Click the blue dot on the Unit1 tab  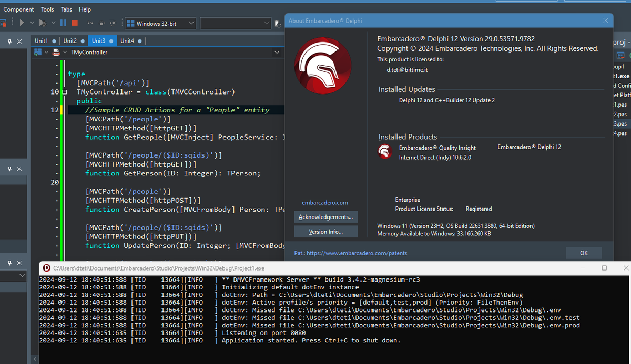click(x=54, y=41)
